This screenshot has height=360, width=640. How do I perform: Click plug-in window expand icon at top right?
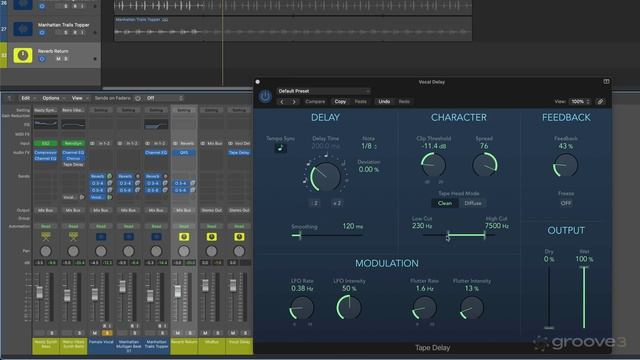coord(607,82)
